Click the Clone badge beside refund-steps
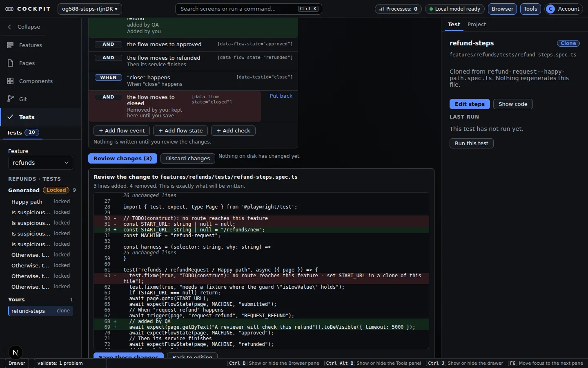Image resolution: width=588 pixels, height=368 pixels. point(568,43)
